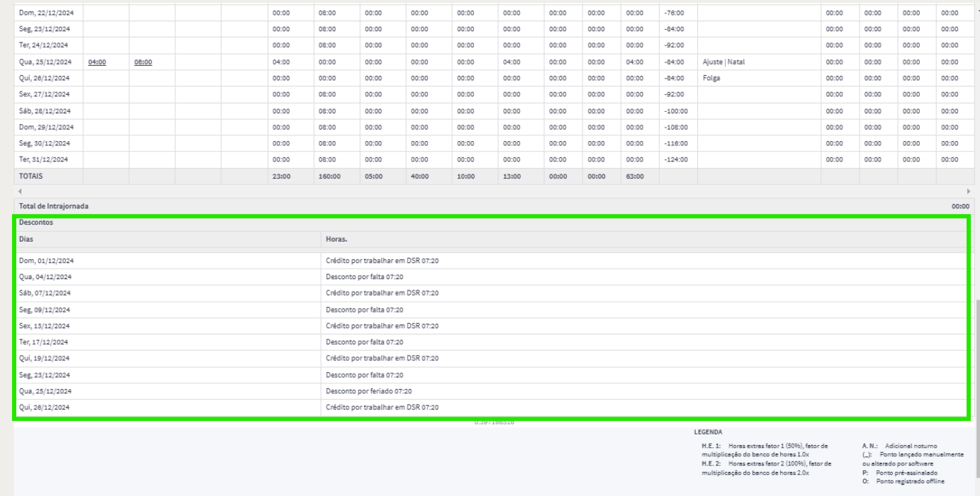Click the TOTAIS row label
Screen dimensions: 980x496
[x=33, y=176]
